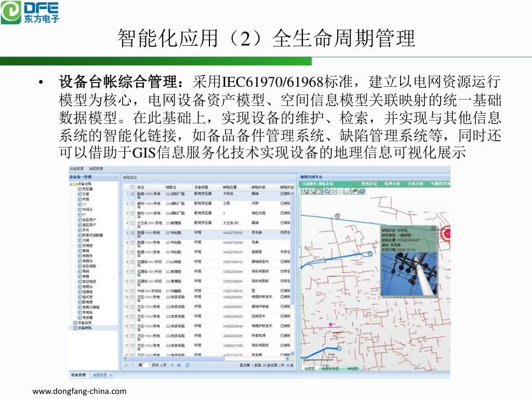
Task: Go to next page in table pager
Action: 172,365
